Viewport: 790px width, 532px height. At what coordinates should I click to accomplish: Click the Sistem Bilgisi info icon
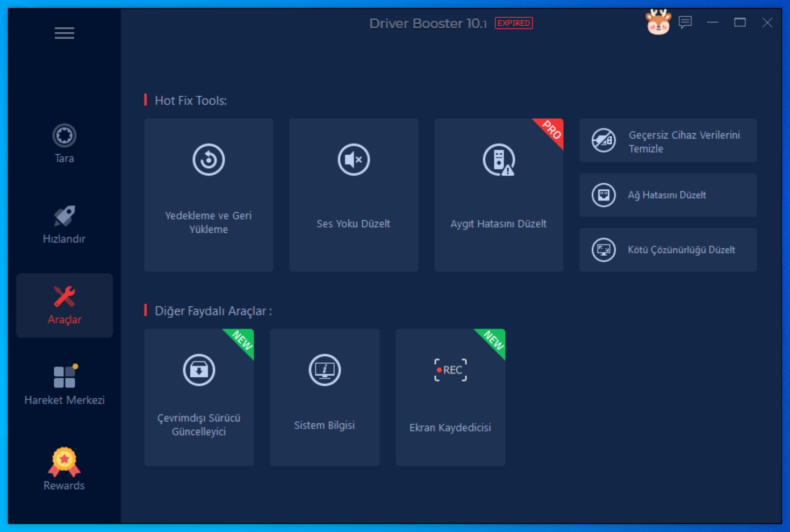(325, 370)
